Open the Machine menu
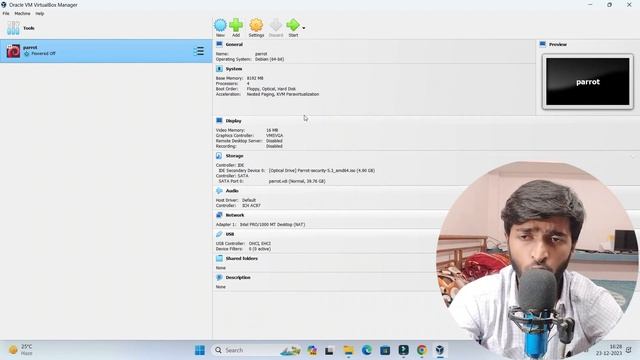Image resolution: width=640 pixels, height=360 pixels. [x=22, y=13]
